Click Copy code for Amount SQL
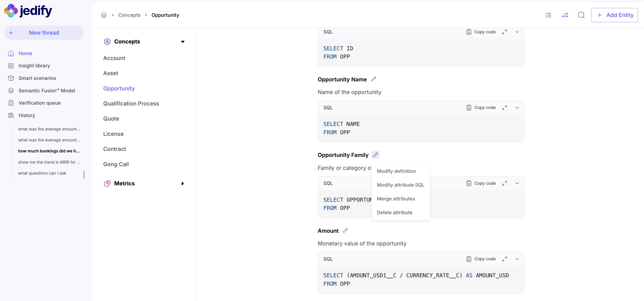644x301 pixels. [x=481, y=259]
